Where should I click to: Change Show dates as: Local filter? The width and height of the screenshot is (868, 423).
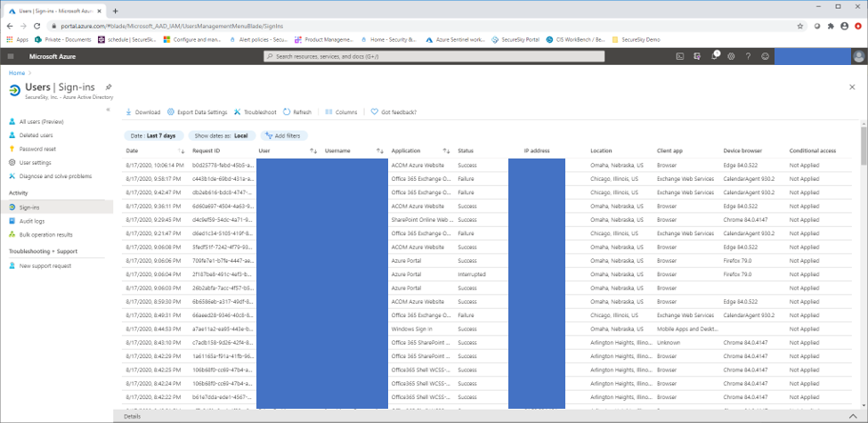(x=222, y=135)
